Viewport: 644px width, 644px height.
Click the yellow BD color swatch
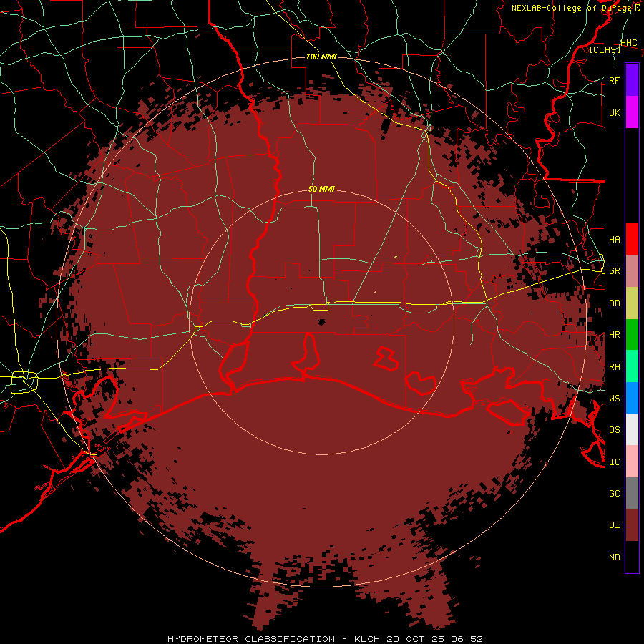coord(632,303)
